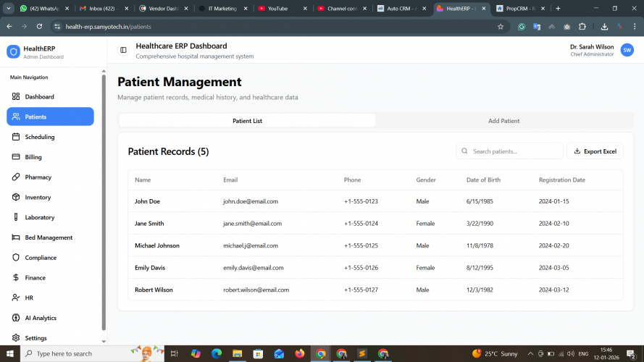Image resolution: width=644 pixels, height=362 pixels.
Task: Click Emily Davis's phone +1-555-0126
Action: tap(361, 268)
